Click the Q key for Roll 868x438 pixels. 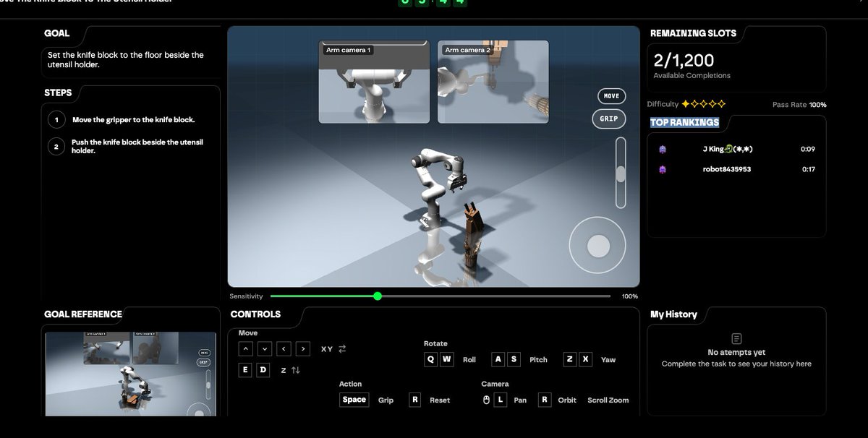[431, 359]
